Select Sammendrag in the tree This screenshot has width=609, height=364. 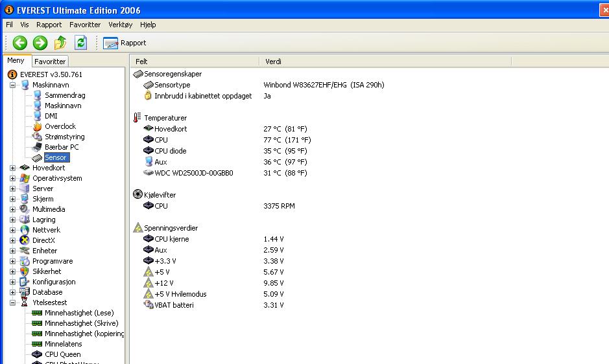(x=65, y=95)
